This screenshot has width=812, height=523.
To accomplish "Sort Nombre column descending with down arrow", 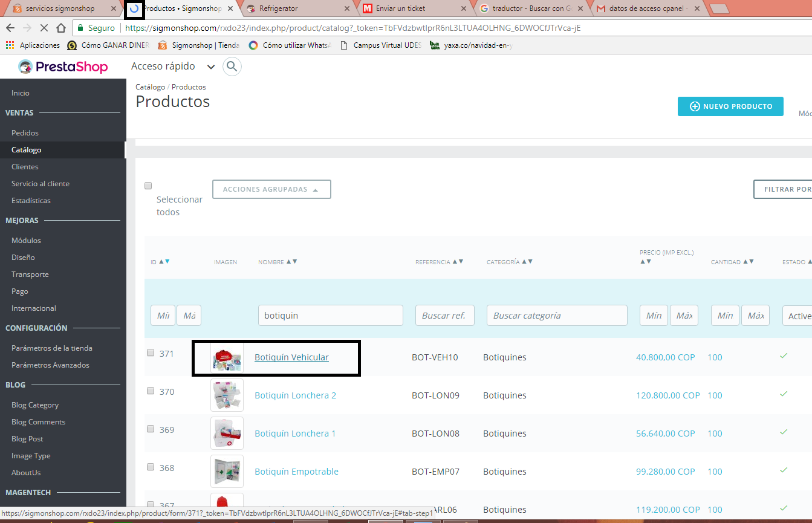I will tap(295, 262).
